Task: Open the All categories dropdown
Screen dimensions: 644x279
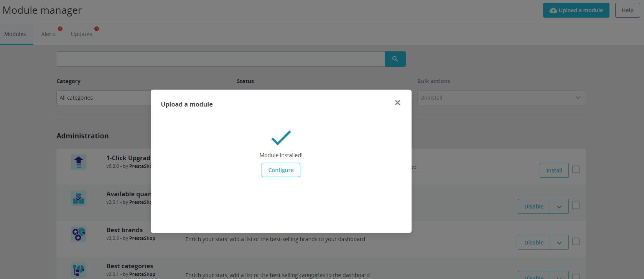Action: [104, 98]
